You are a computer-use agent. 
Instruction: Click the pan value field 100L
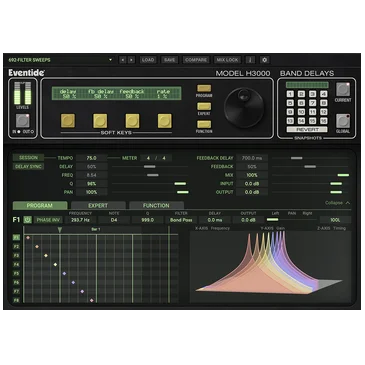pos(335,220)
